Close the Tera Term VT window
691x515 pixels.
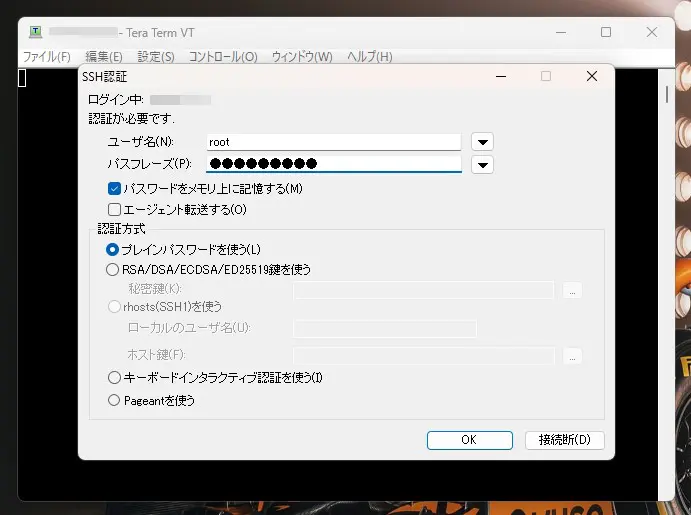pos(652,33)
